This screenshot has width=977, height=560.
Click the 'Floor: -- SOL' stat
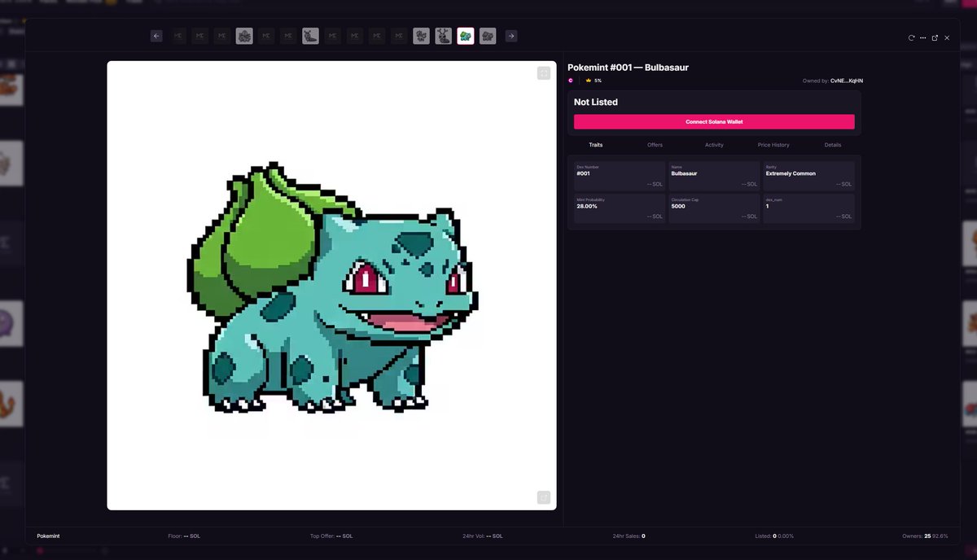(x=184, y=536)
